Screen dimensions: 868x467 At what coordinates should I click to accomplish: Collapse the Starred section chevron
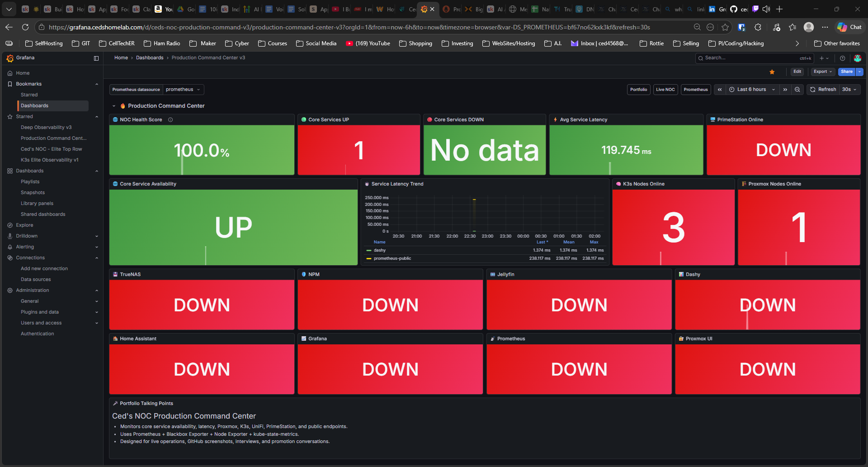[96, 116]
